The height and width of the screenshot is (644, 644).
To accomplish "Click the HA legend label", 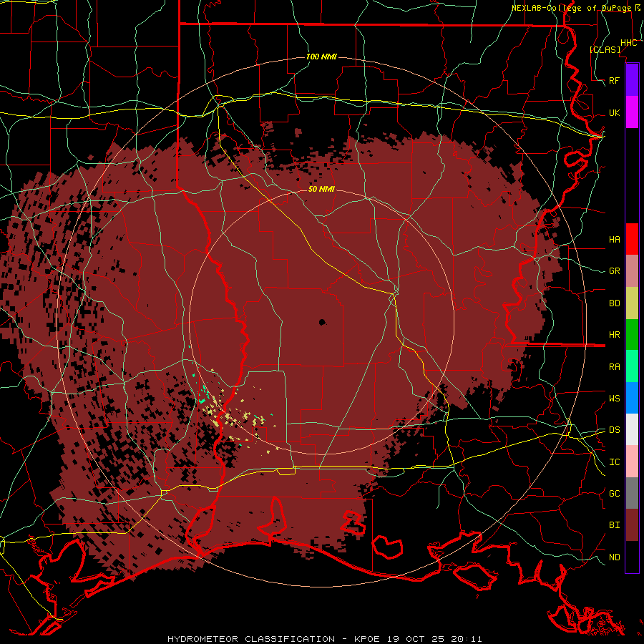I will tap(615, 239).
